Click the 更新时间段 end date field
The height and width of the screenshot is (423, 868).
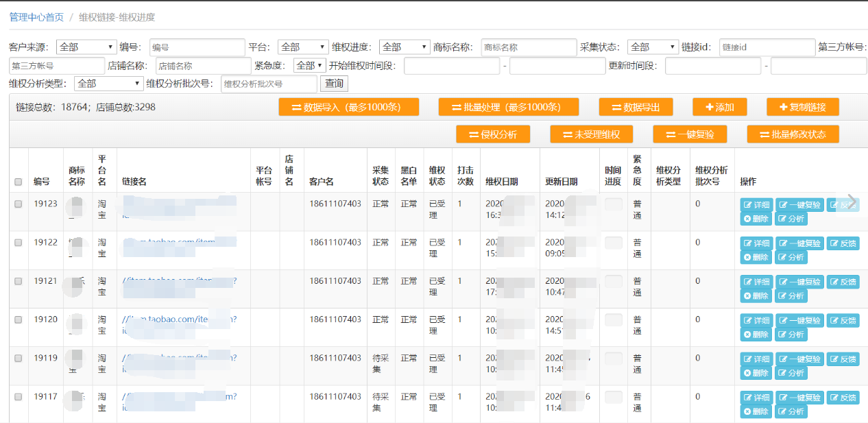click(x=819, y=66)
